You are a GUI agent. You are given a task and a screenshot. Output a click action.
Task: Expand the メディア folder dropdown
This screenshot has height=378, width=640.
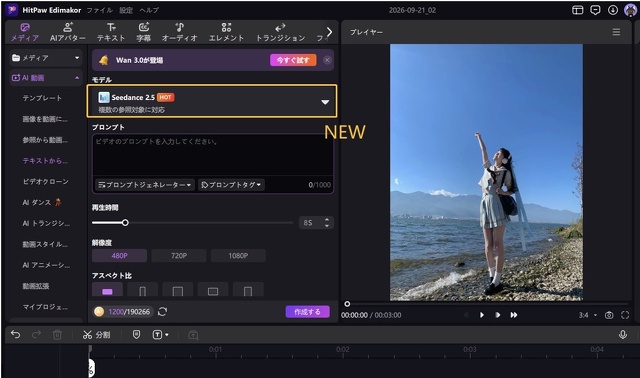click(46, 58)
